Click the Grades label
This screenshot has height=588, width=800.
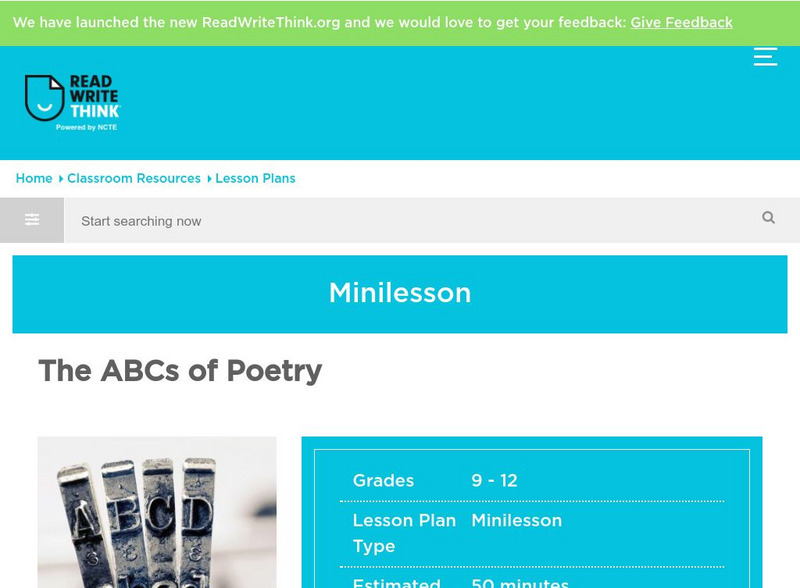click(383, 480)
